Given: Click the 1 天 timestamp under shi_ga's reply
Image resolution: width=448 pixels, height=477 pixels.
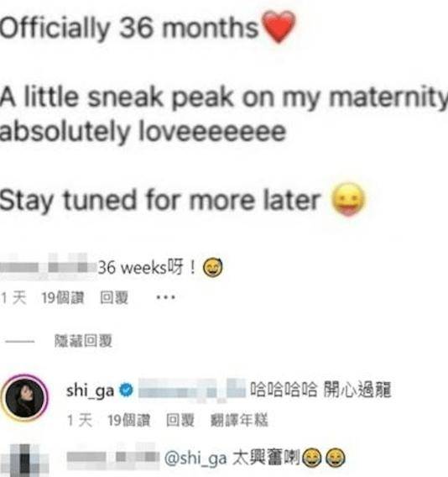Looking at the screenshot, I should (x=80, y=421).
